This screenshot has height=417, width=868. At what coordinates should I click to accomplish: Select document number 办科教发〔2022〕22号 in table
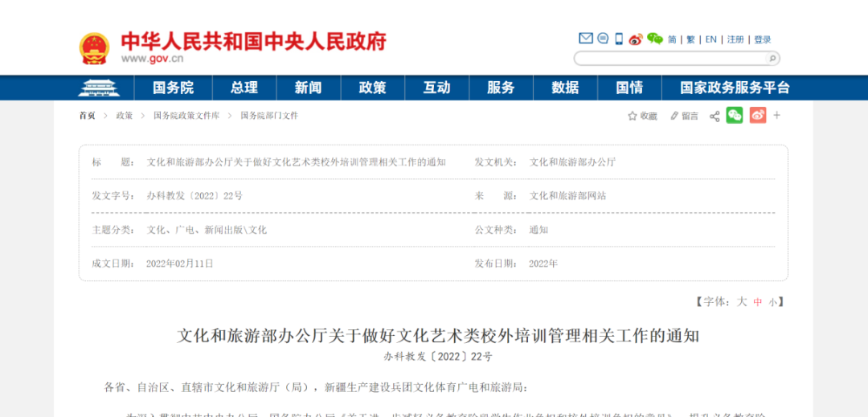pyautogui.click(x=194, y=196)
